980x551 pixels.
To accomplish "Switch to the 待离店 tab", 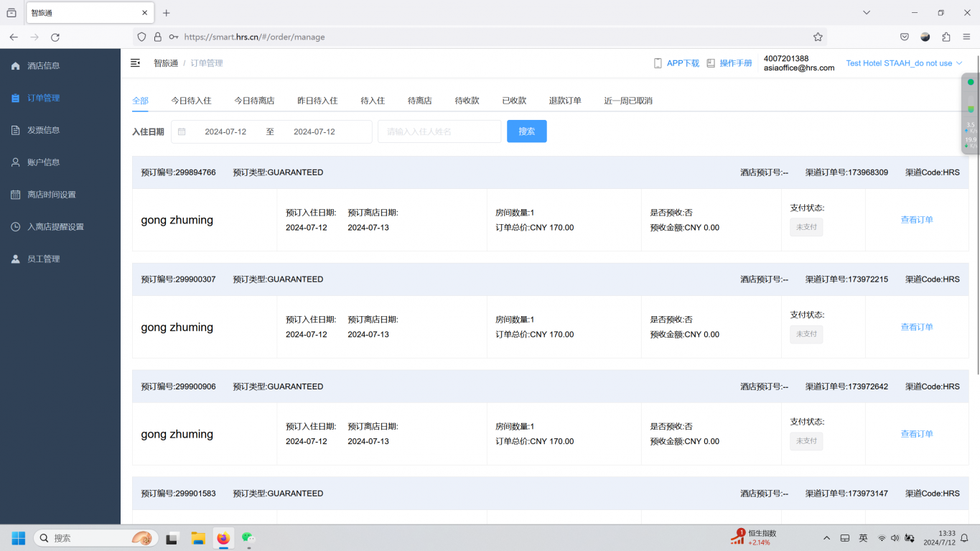I will pos(420,101).
